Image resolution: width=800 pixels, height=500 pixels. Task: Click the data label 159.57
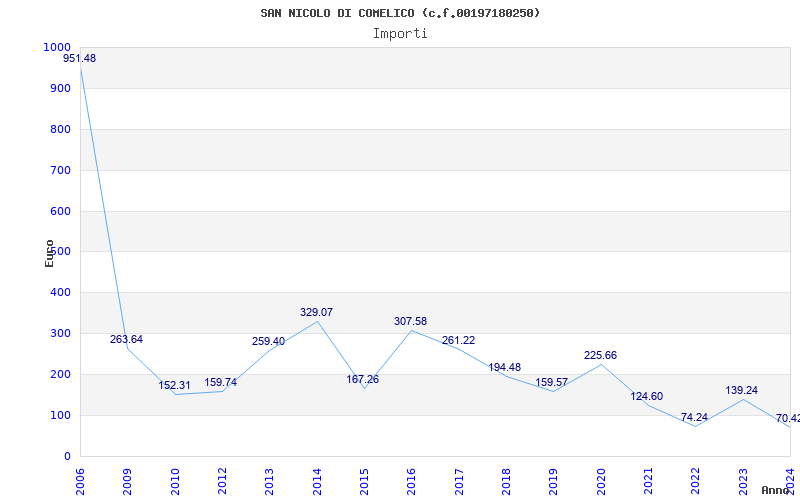(552, 382)
